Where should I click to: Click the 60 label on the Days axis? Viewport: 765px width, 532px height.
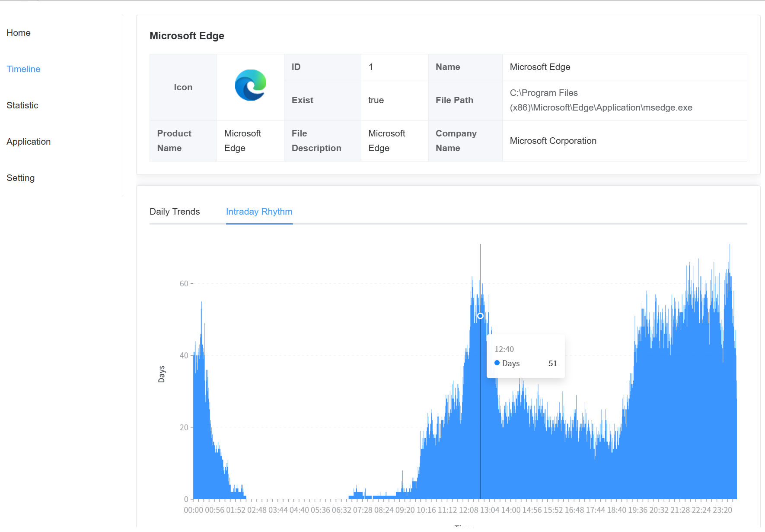pos(184,284)
